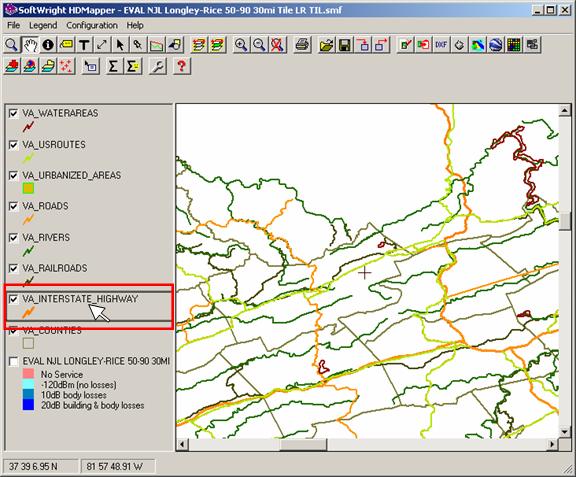
Task: Click the first stacked layers icon
Action: 199,45
